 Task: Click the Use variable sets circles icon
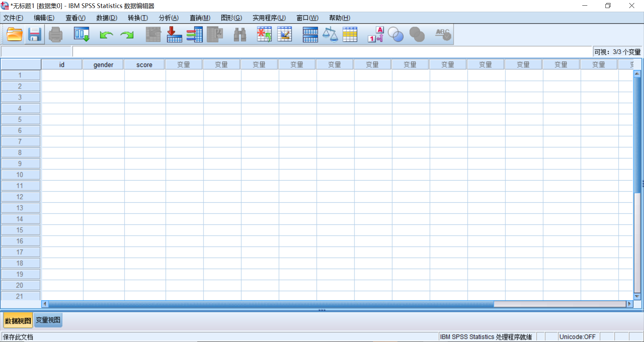tap(396, 35)
